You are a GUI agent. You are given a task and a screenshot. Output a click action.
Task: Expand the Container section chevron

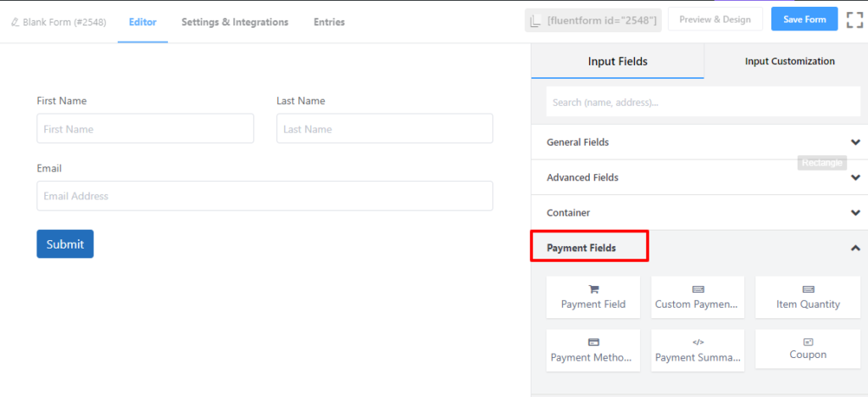coord(855,213)
